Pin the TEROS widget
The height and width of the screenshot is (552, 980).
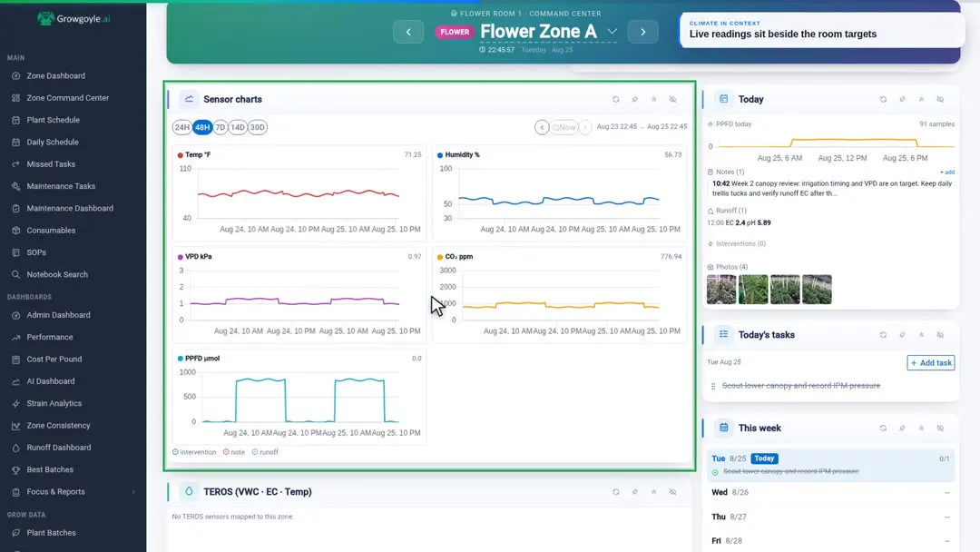[x=635, y=492]
